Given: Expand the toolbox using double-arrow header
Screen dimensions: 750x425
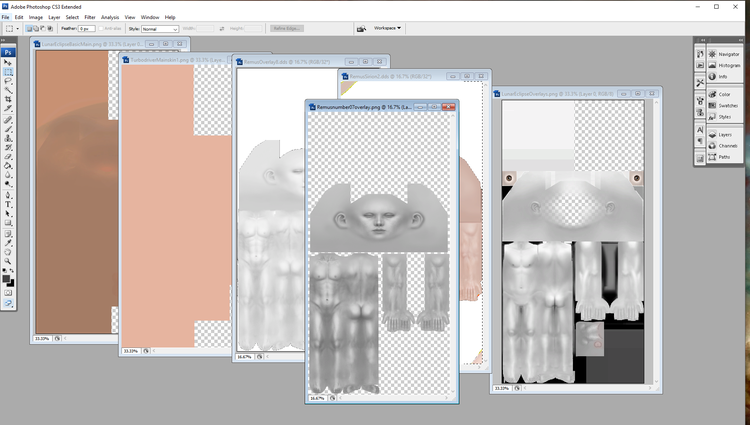Looking at the screenshot, I should pos(2,40).
